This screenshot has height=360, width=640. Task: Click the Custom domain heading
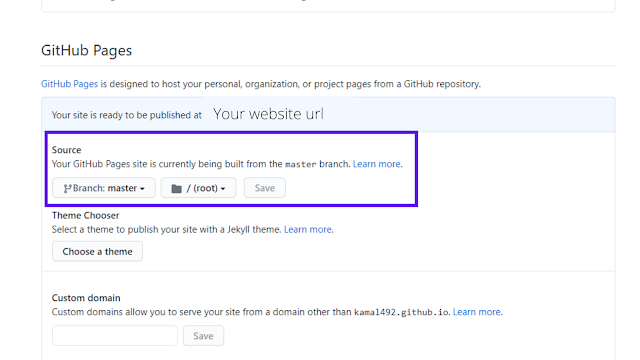click(86, 298)
